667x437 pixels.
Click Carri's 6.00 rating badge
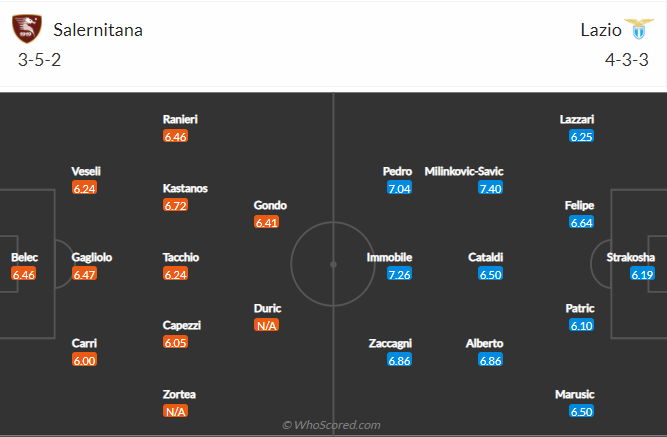click(x=84, y=360)
